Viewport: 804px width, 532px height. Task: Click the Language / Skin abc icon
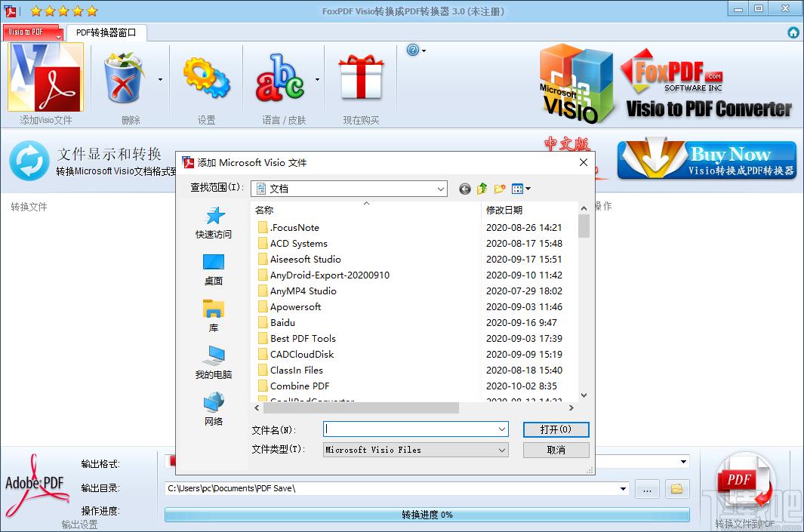pyautogui.click(x=280, y=78)
